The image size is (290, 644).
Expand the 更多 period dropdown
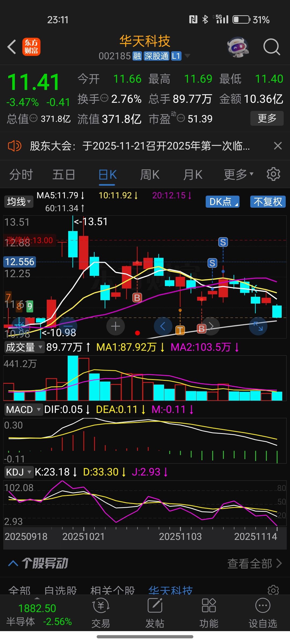[238, 175]
